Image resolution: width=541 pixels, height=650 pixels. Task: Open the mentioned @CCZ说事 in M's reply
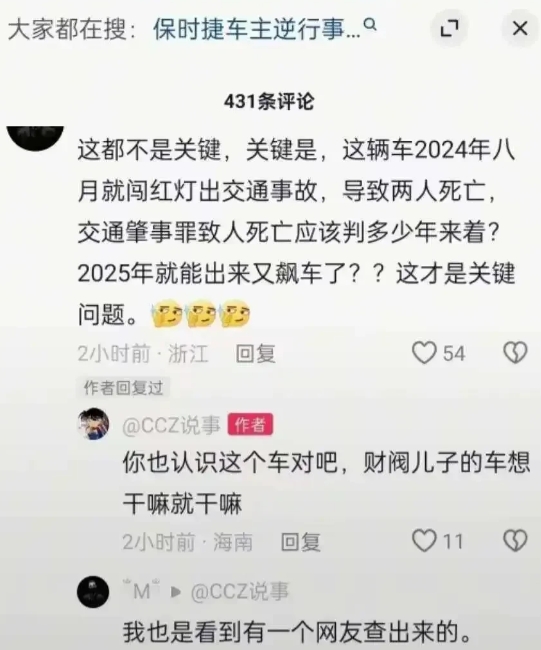(240, 592)
